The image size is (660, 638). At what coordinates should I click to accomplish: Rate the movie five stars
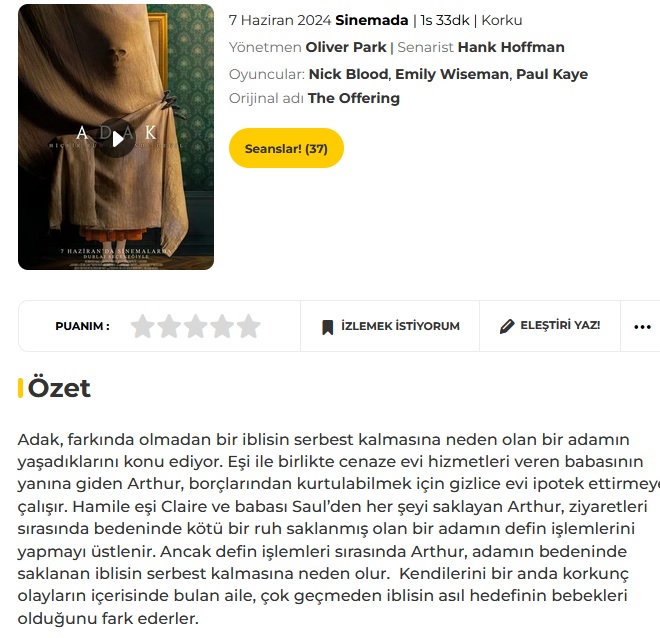248,326
